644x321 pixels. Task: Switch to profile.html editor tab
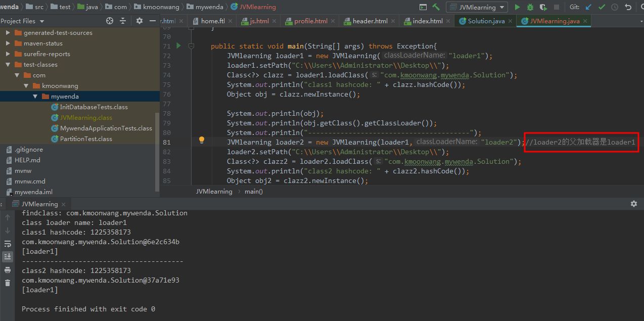pyautogui.click(x=310, y=21)
